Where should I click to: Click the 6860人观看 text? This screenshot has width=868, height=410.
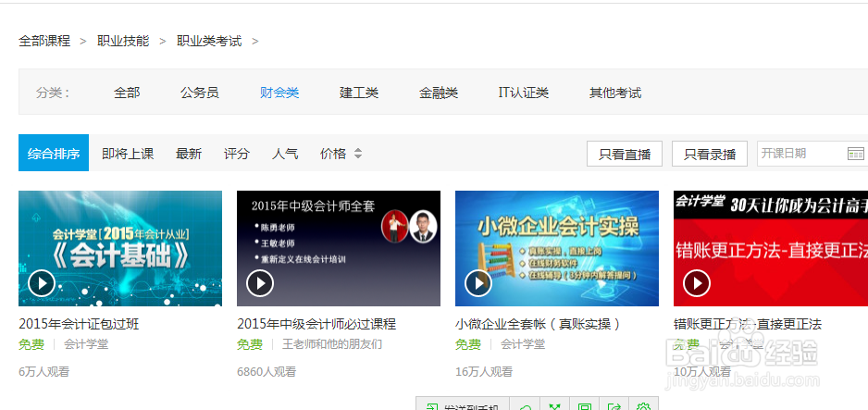[x=267, y=371]
